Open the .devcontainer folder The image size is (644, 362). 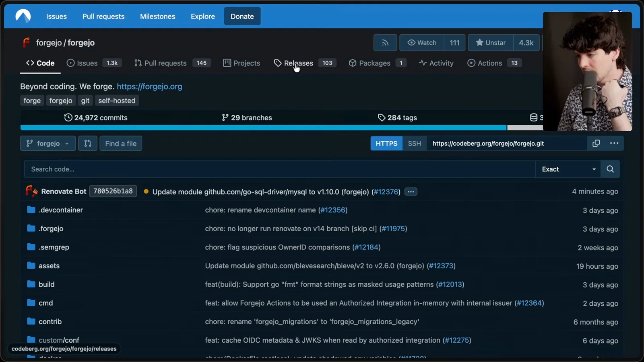61,210
